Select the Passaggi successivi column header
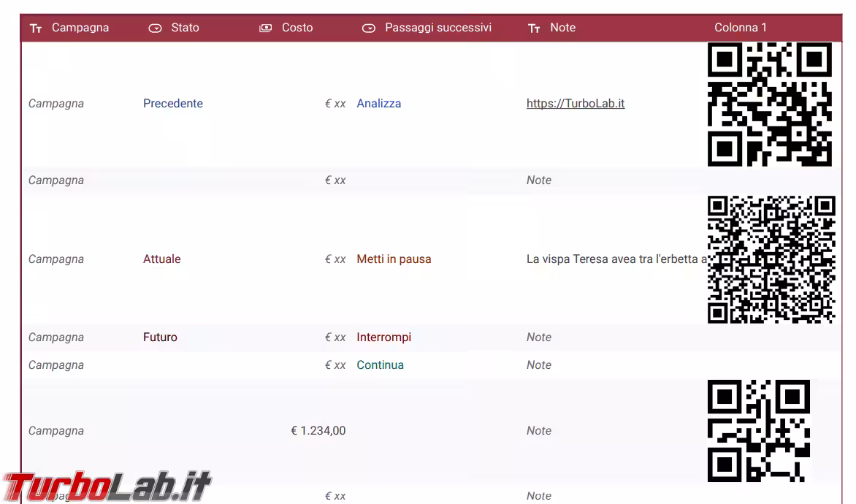Screen dimensions: 856x504 [437, 28]
